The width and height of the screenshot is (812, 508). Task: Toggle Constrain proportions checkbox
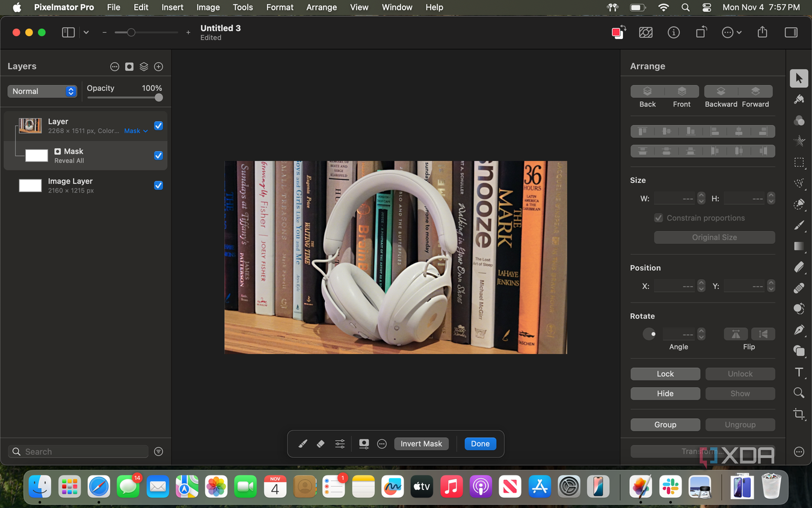[659, 218]
